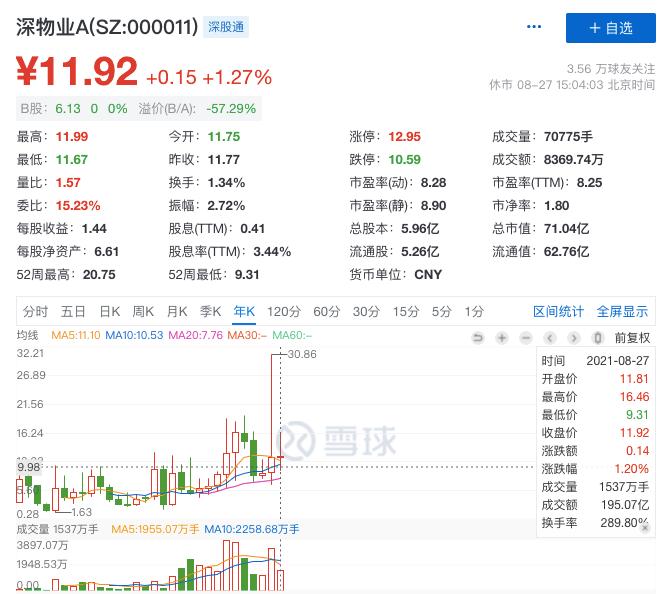This screenshot has width=668, height=594.
Task: Switch to the 五日 chart tab
Action: coord(73,311)
